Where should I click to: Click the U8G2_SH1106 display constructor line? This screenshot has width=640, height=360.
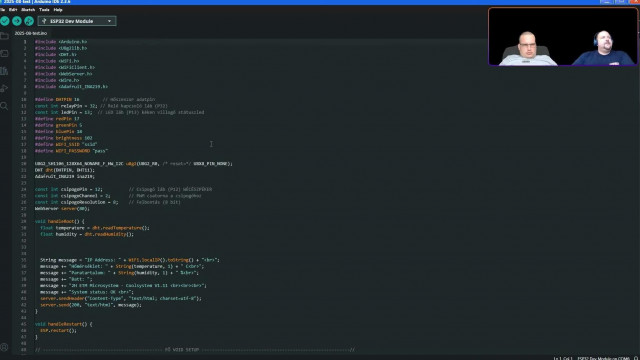click(133, 164)
